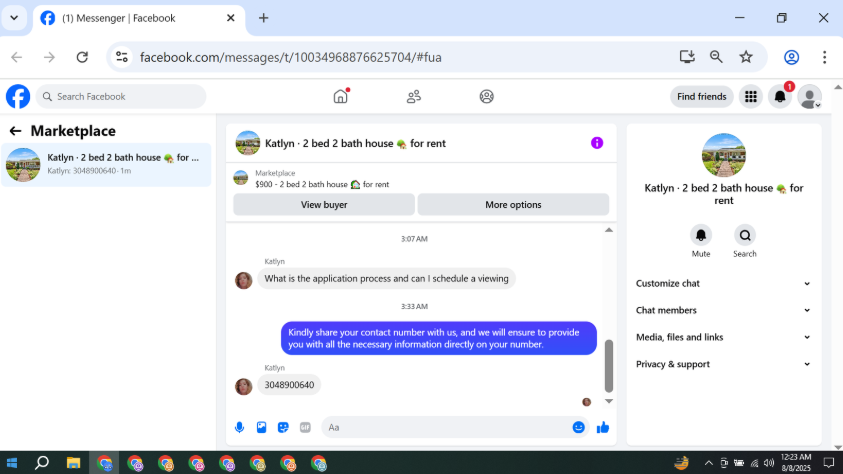Open Katlyn's chat in the Marketplace list
This screenshot has height=474, width=843.
pos(106,164)
